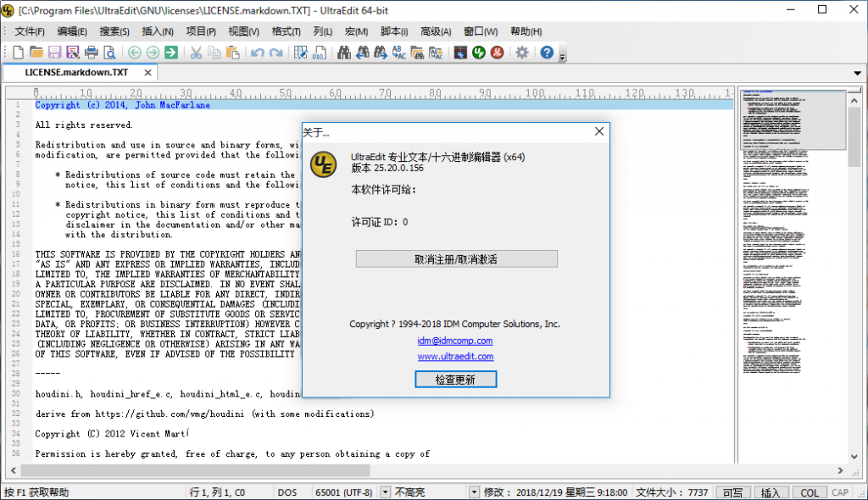Redo the last undone action
This screenshot has height=500, width=868.
[275, 53]
